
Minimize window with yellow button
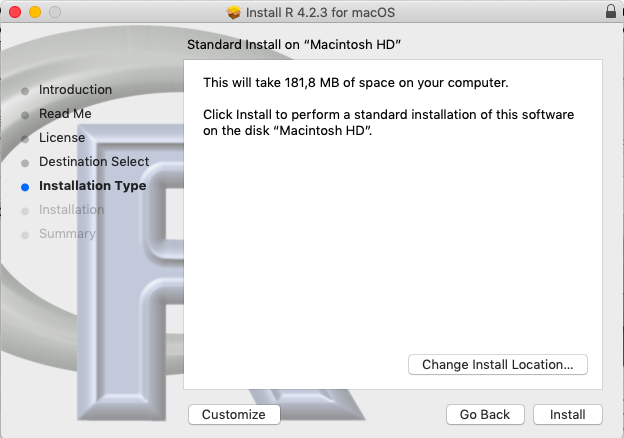[35, 12]
